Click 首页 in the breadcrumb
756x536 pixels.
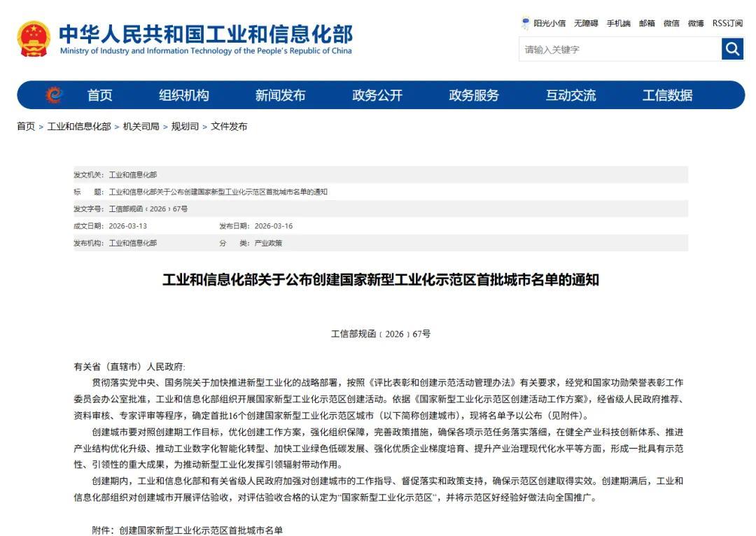point(26,126)
